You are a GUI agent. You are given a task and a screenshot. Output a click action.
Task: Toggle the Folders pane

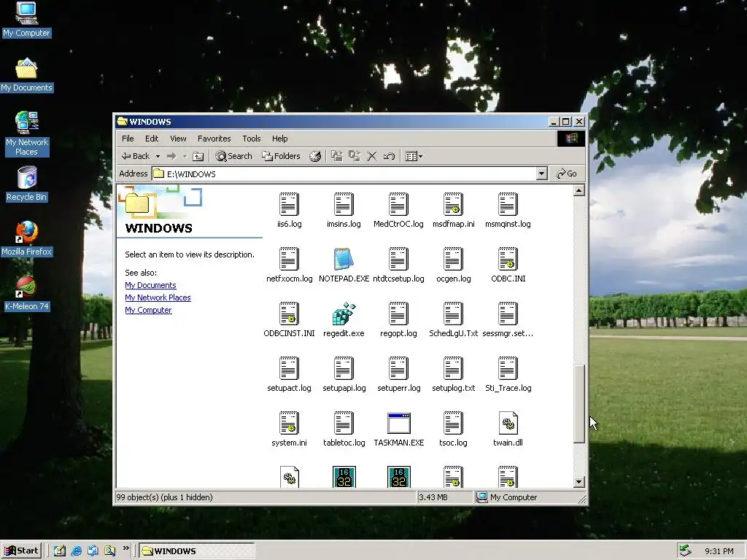click(281, 156)
